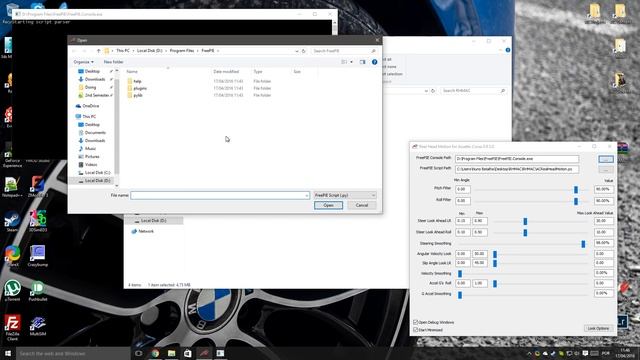Viewport: 640px width, 360px height.
Task: Open the Organize dropdown menu
Action: pos(84,62)
